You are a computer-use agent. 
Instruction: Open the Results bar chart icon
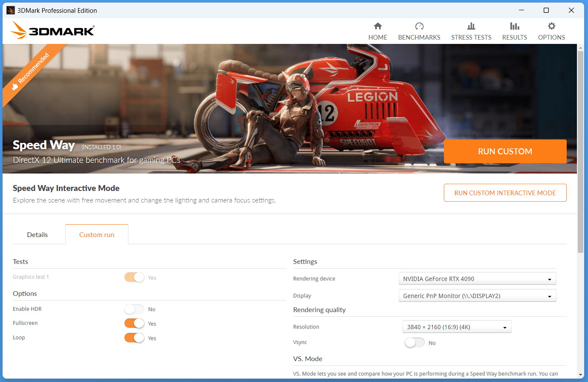pyautogui.click(x=515, y=26)
